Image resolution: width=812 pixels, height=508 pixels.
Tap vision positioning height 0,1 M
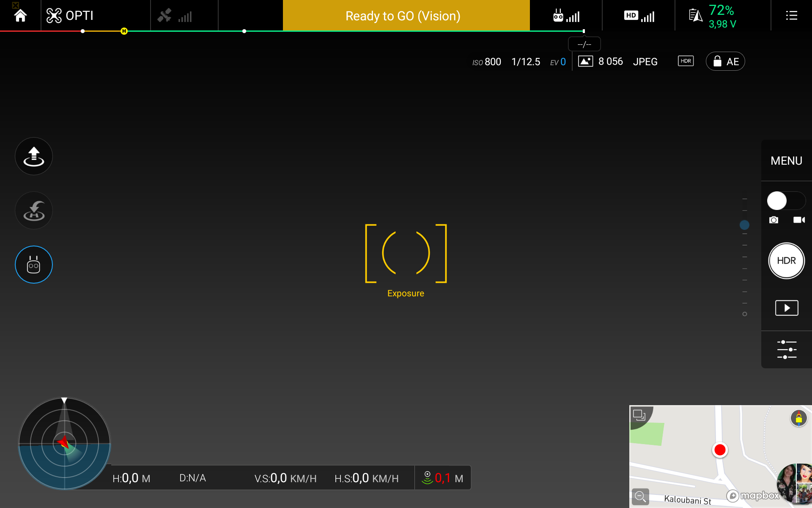pos(443,478)
